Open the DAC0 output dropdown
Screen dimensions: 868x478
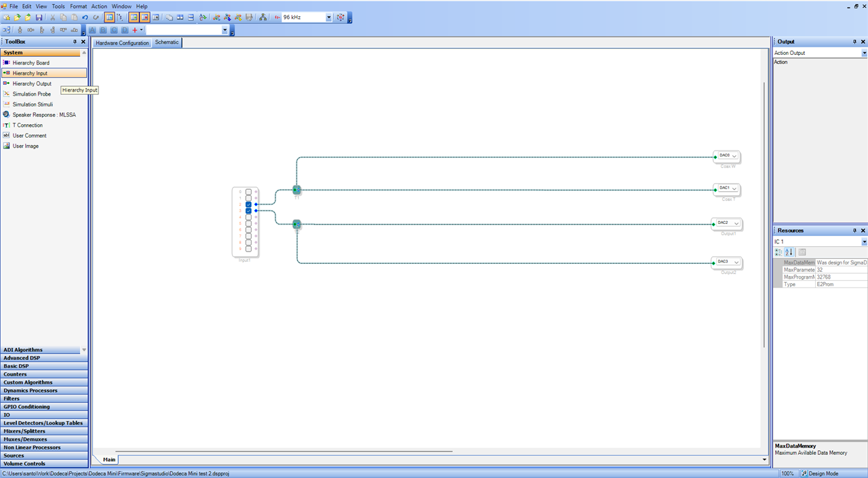[734, 156]
